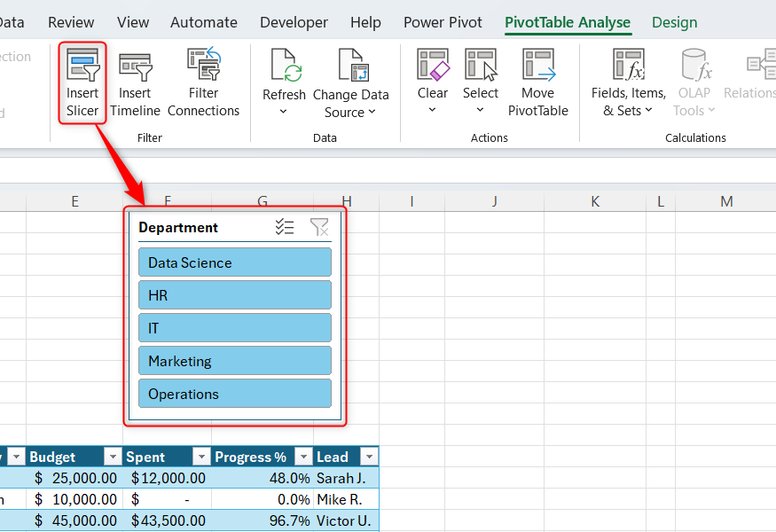
Task: Click the 96.7% progress cell
Action: [263, 520]
